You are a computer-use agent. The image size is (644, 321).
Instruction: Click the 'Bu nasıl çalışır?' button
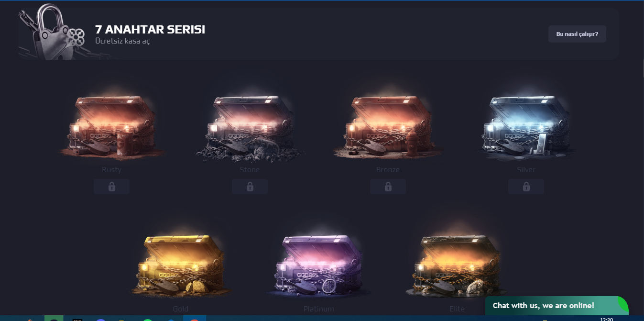click(577, 34)
